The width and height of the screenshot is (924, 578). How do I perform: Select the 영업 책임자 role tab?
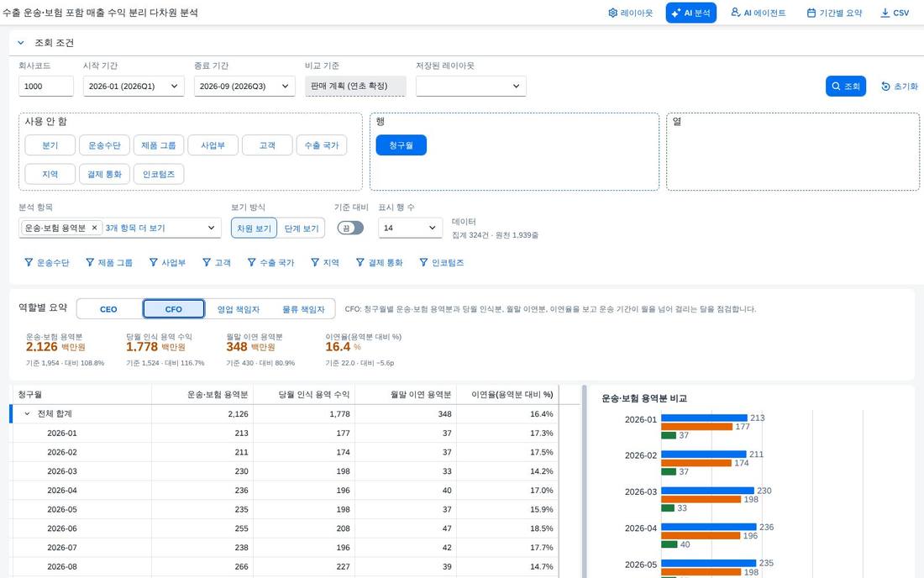click(238, 308)
